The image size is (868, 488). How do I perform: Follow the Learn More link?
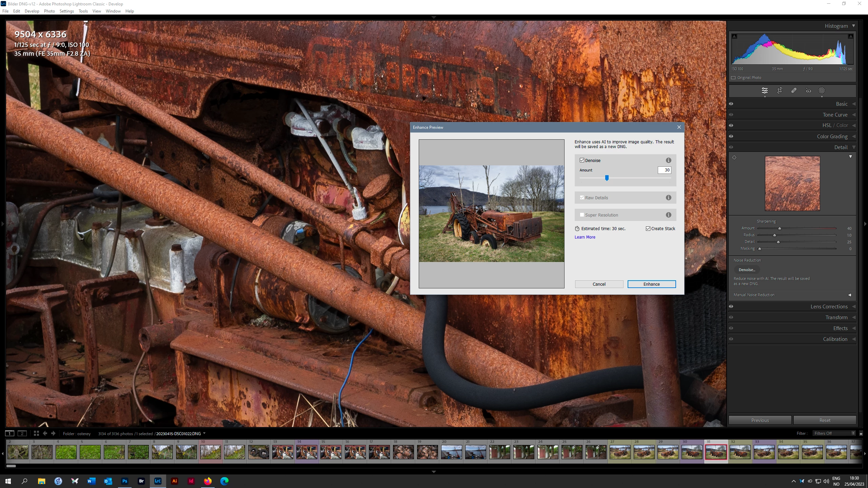click(585, 237)
